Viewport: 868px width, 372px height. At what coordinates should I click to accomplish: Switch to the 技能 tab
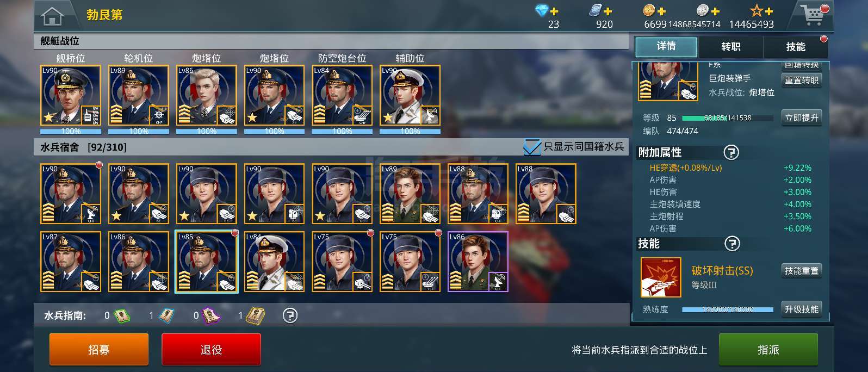(x=796, y=47)
